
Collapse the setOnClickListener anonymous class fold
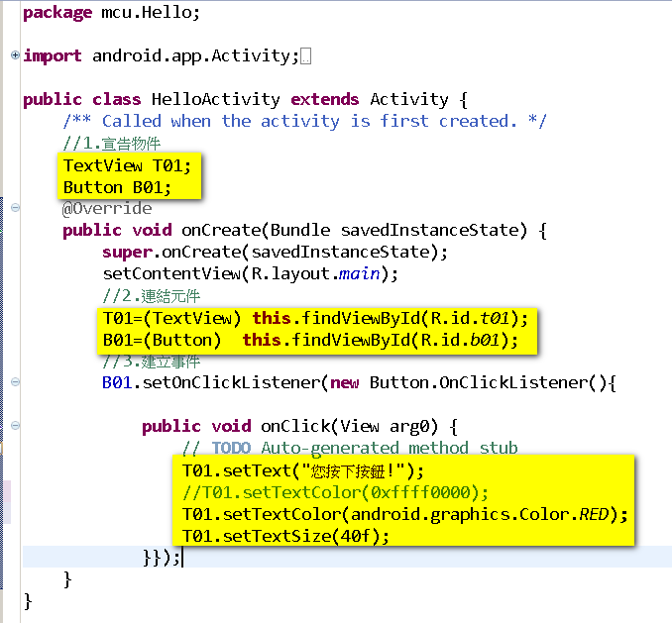click(x=15, y=381)
